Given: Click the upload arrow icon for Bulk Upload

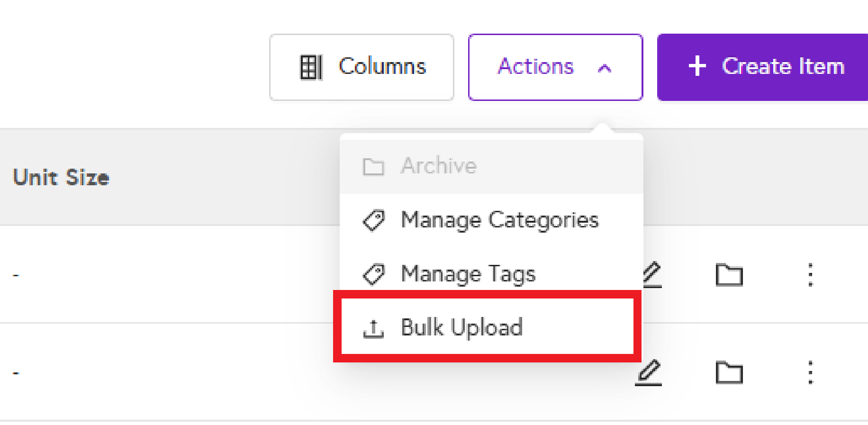Looking at the screenshot, I should (x=373, y=329).
